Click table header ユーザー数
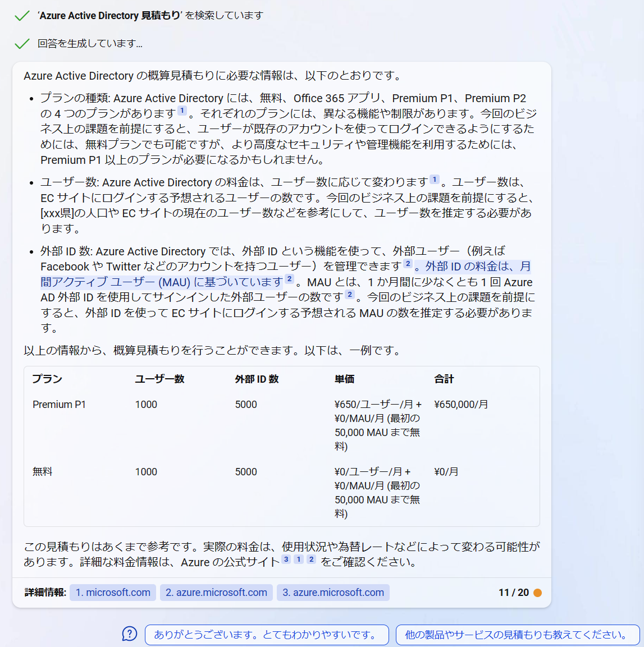 click(x=160, y=379)
